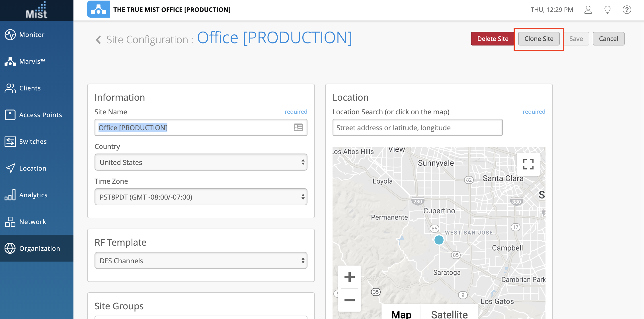
Task: Click the Analytics bar chart icon
Action: (x=10, y=195)
